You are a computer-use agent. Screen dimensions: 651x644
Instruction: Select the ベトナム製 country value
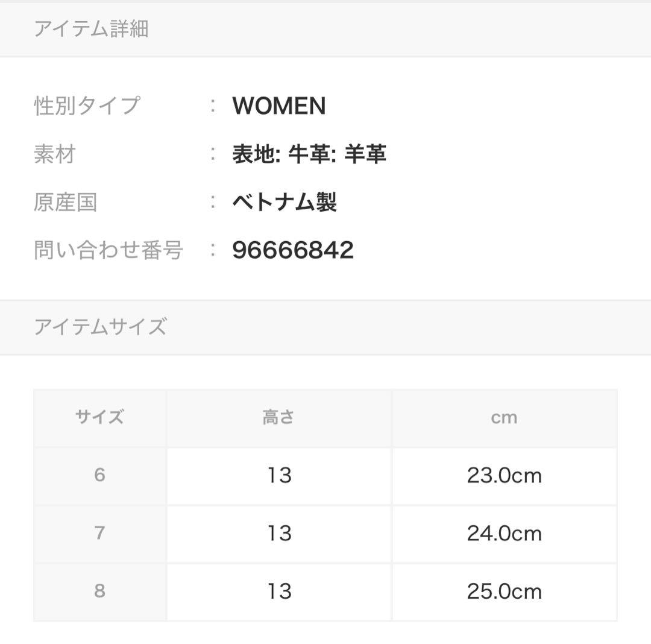pyautogui.click(x=284, y=203)
